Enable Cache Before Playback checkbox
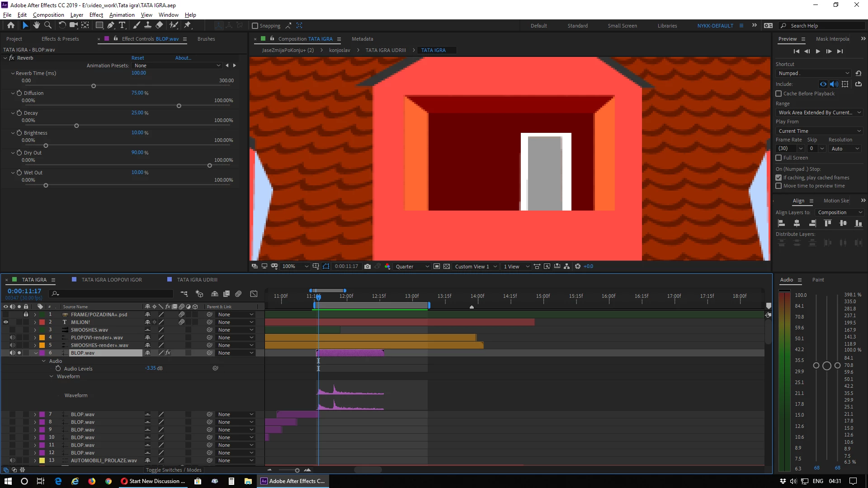This screenshot has width=868, height=488. [x=778, y=94]
